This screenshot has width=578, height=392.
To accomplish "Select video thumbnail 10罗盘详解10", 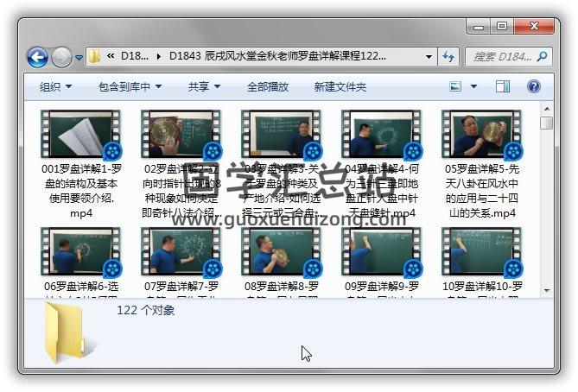I will point(482,252).
